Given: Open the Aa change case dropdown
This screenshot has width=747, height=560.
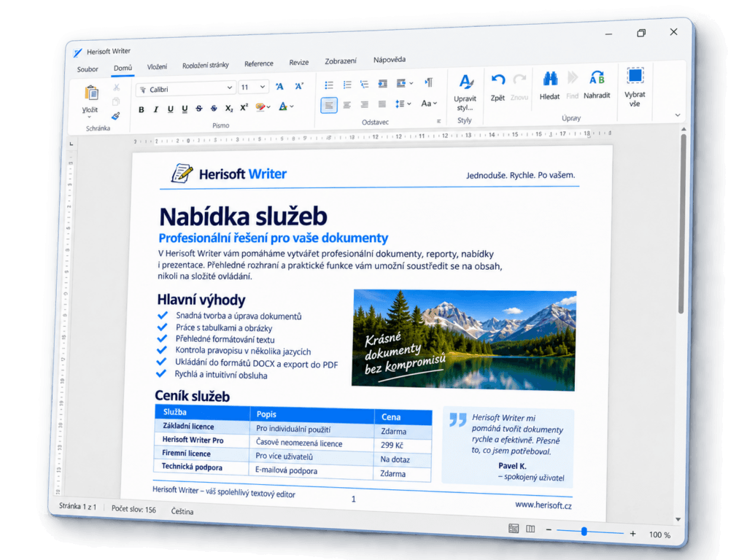Looking at the screenshot, I should click(429, 103).
